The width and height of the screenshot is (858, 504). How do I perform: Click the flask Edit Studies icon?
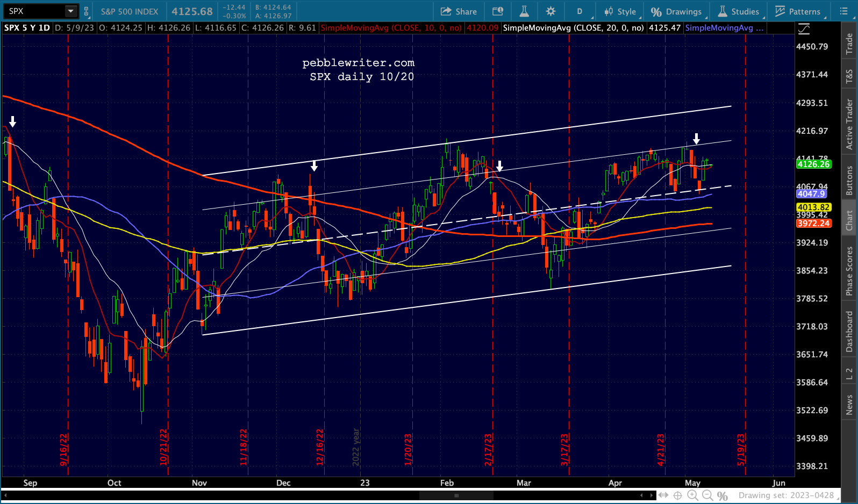tap(524, 11)
